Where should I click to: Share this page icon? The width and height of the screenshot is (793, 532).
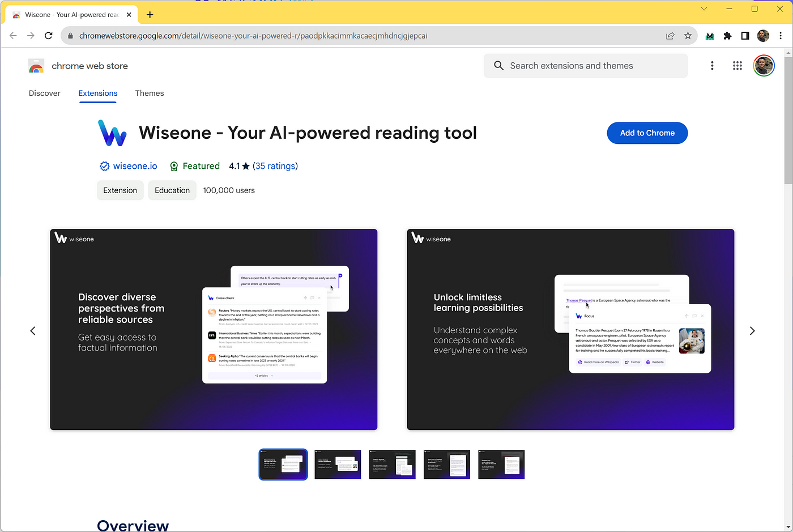coord(670,36)
